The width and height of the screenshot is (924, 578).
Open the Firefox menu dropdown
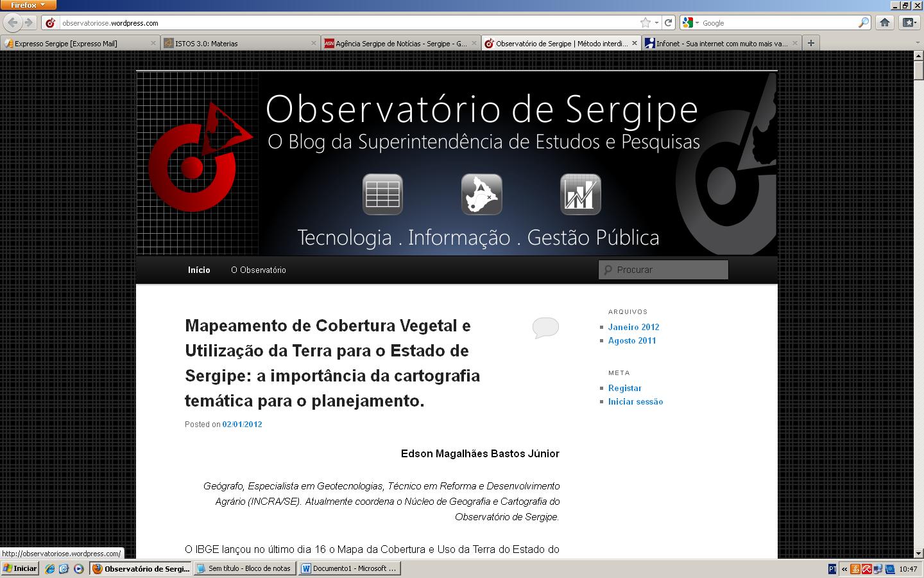tap(28, 5)
